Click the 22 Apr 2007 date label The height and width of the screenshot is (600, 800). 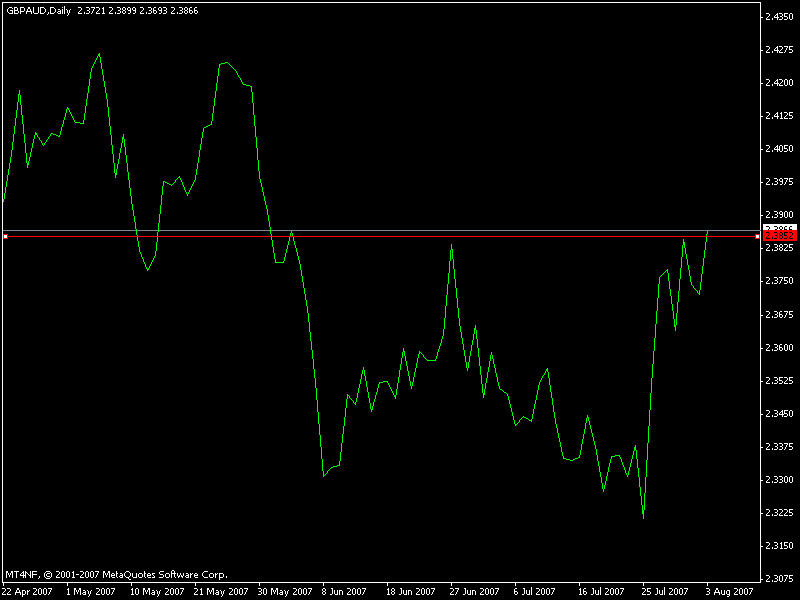[29, 591]
